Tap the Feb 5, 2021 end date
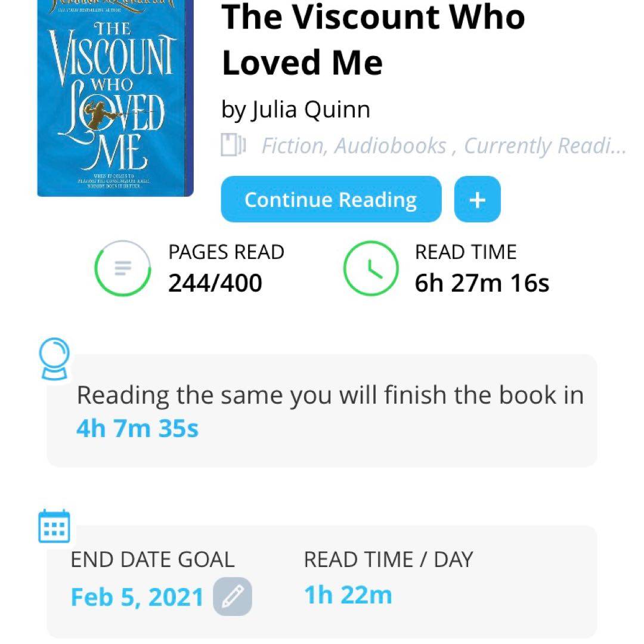This screenshot has width=644, height=644. (x=137, y=596)
